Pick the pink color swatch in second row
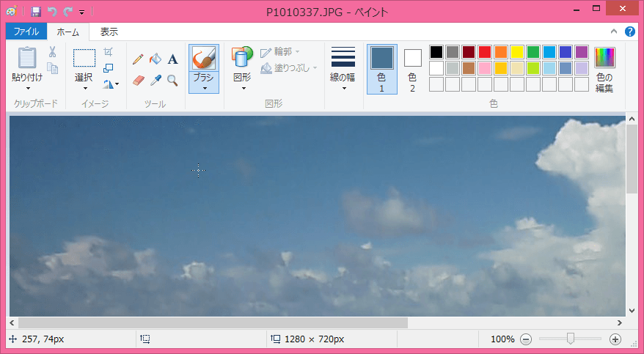 (485, 68)
